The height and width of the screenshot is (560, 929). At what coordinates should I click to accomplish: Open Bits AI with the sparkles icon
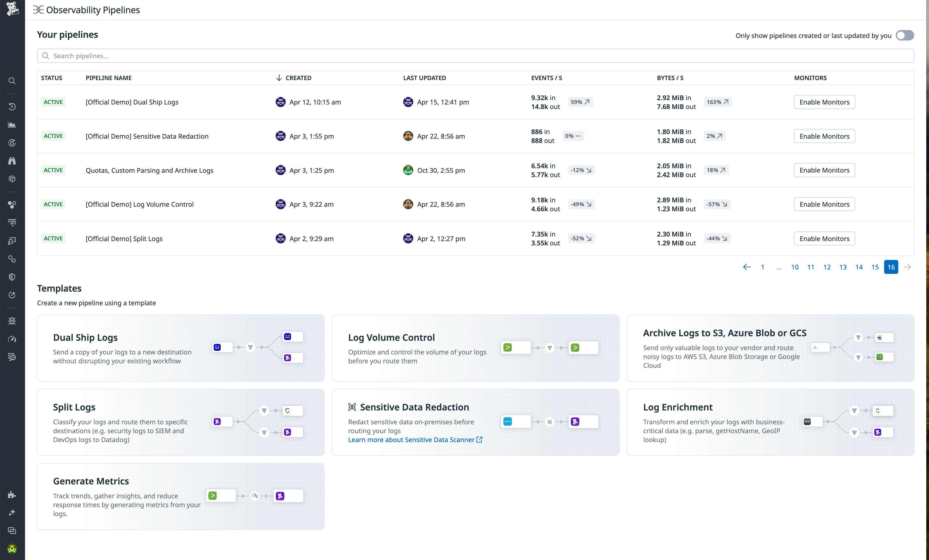[x=12, y=512]
